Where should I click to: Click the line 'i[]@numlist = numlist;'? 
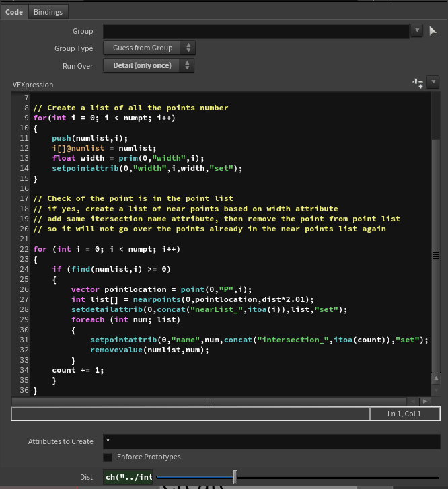(x=104, y=148)
